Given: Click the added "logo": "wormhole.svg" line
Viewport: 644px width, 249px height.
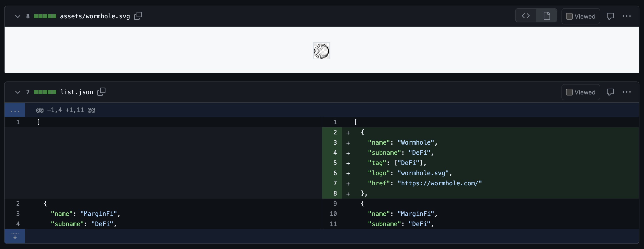Looking at the screenshot, I should click(410, 173).
